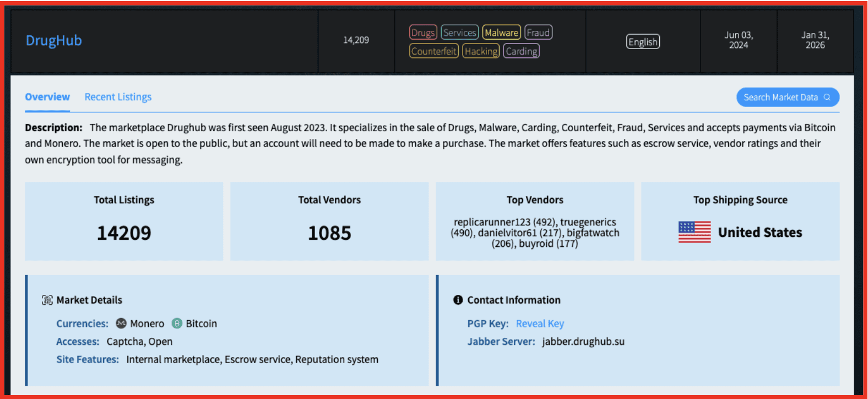Click the Hacking category tag
The width and height of the screenshot is (868, 399).
pyautogui.click(x=481, y=51)
